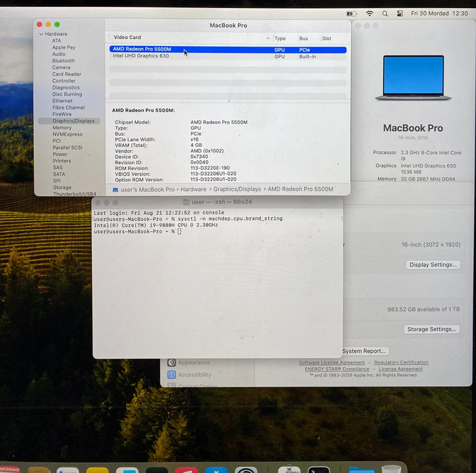Click the Bus column header
The height and width of the screenshot is (473, 476).
(304, 39)
